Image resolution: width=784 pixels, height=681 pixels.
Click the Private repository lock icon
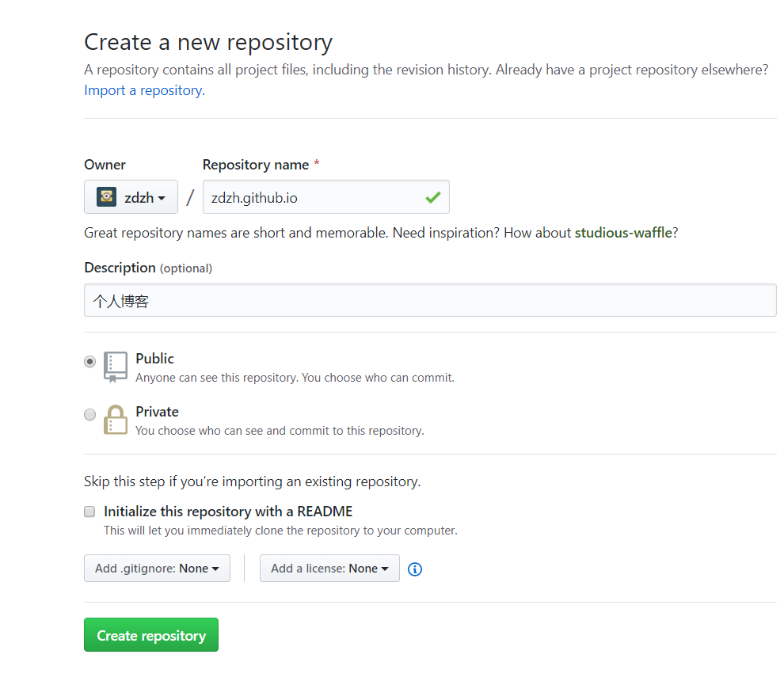click(116, 420)
